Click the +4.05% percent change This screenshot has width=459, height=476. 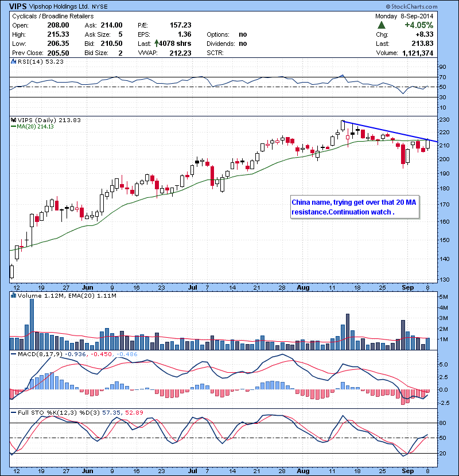pyautogui.click(x=419, y=25)
